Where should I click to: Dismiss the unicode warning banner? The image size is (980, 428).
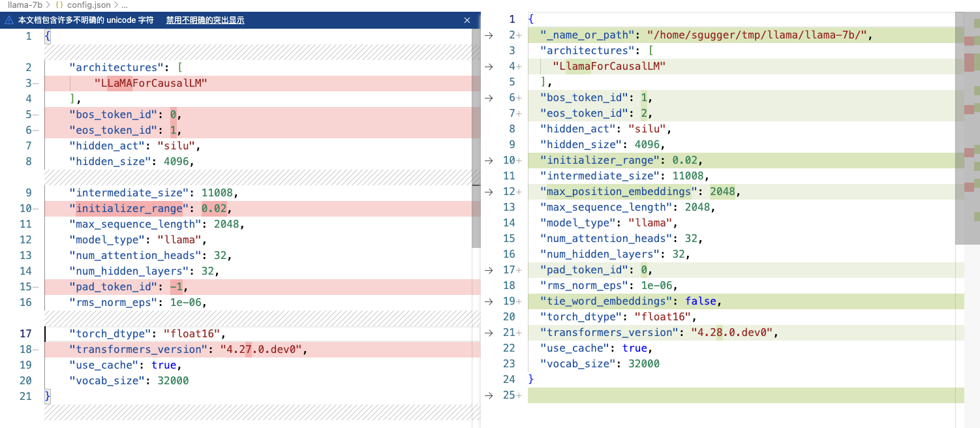click(467, 20)
